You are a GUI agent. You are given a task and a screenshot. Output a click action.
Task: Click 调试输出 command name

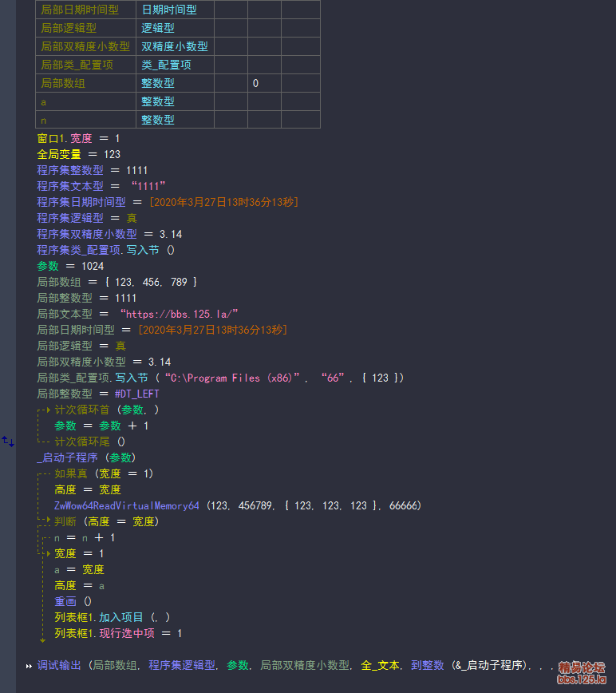click(x=59, y=665)
